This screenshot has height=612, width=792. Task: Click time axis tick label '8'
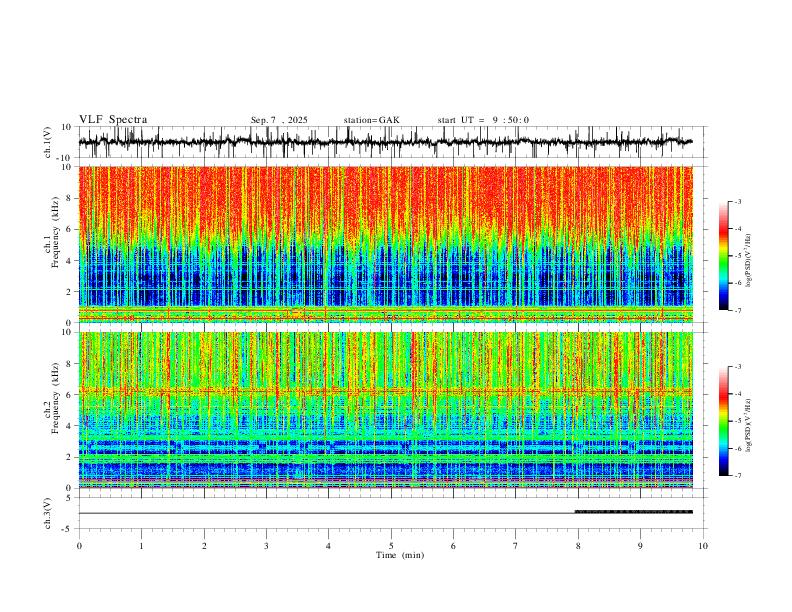[578, 546]
